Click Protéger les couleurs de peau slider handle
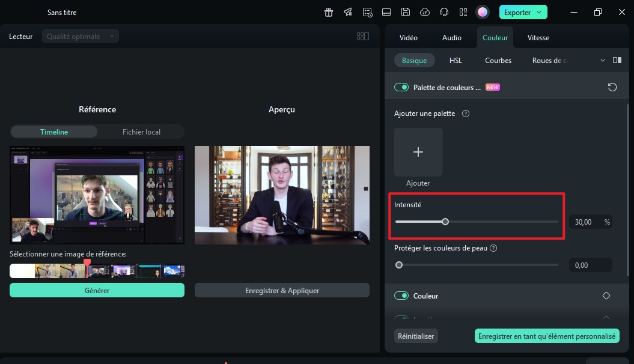 tap(399, 265)
